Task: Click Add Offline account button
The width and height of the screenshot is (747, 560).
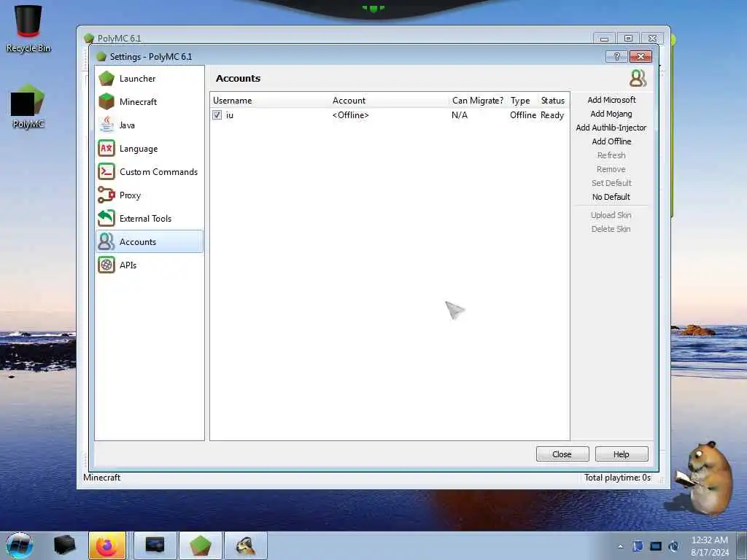Action: click(x=611, y=141)
